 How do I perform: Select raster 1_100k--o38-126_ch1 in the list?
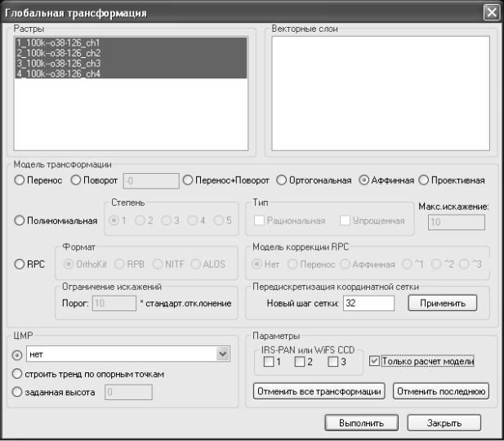click(x=132, y=42)
